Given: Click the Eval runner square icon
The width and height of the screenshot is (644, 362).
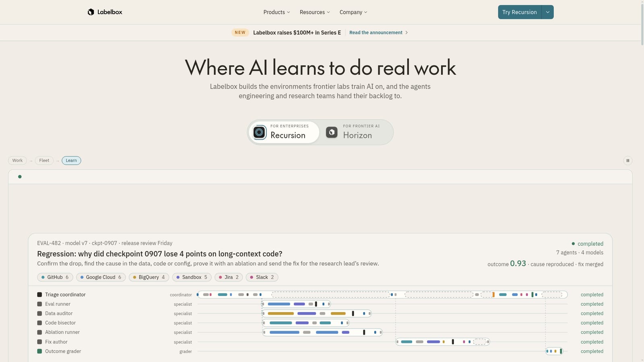Looking at the screenshot, I should click(39, 304).
